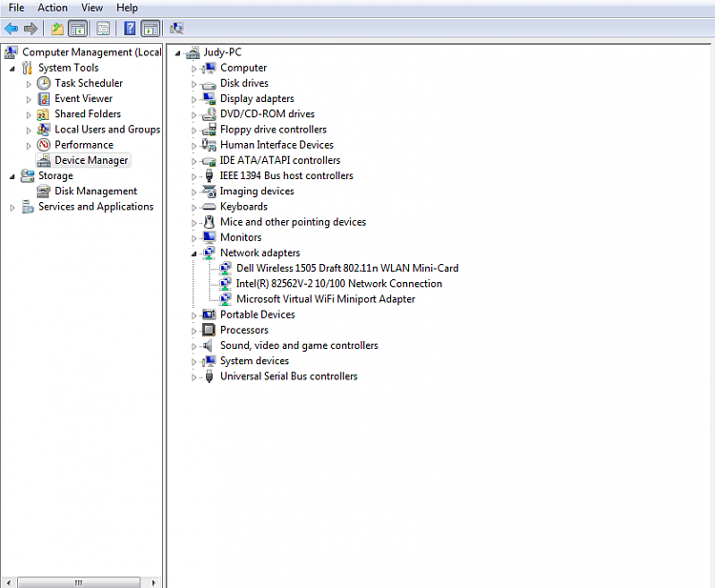The height and width of the screenshot is (588, 715).
Task: Click the DVD/CD-ROM drives icon
Action: tap(210, 114)
